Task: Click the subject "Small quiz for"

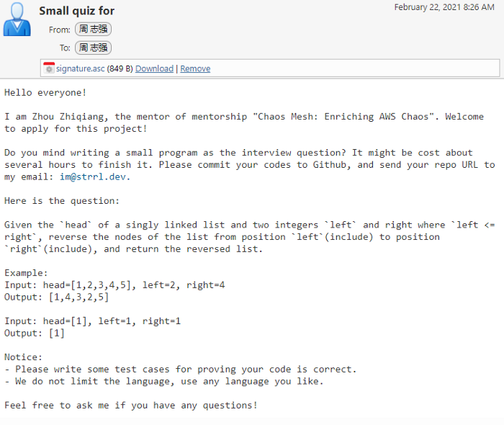Action: click(x=76, y=11)
